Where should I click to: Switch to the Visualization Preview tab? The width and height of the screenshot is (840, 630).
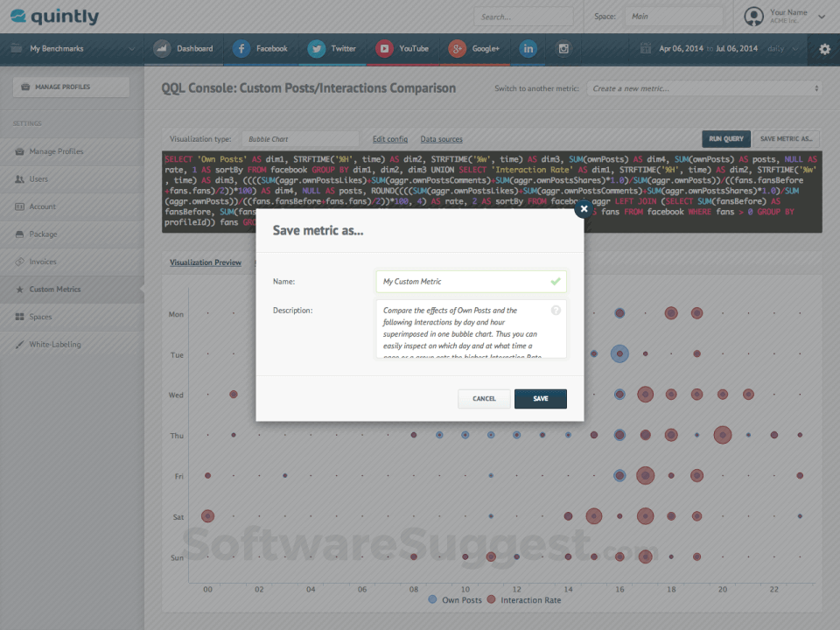(x=206, y=262)
